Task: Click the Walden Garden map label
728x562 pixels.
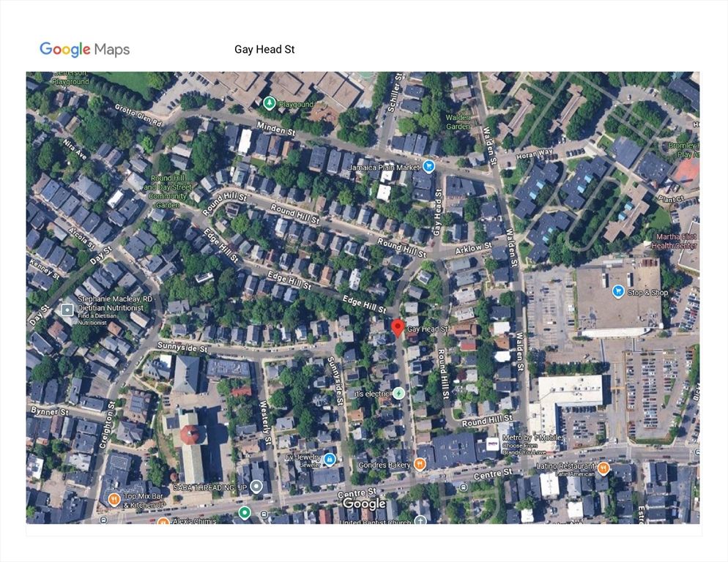Action: click(458, 121)
